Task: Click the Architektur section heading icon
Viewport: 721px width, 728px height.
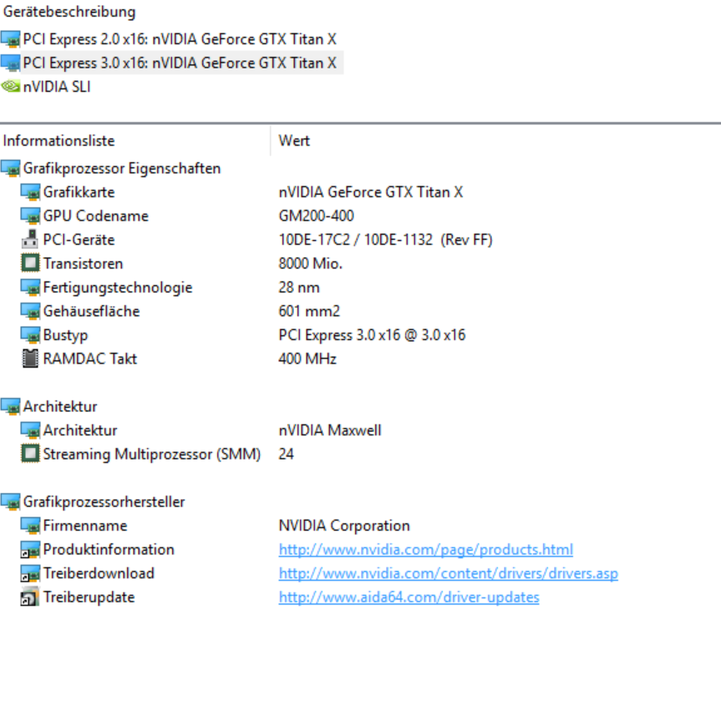Action: point(11,407)
